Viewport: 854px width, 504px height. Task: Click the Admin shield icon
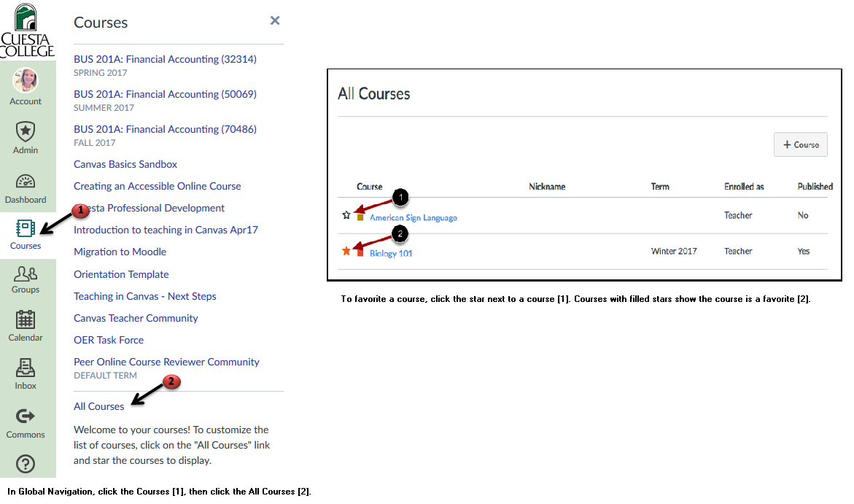(26, 131)
